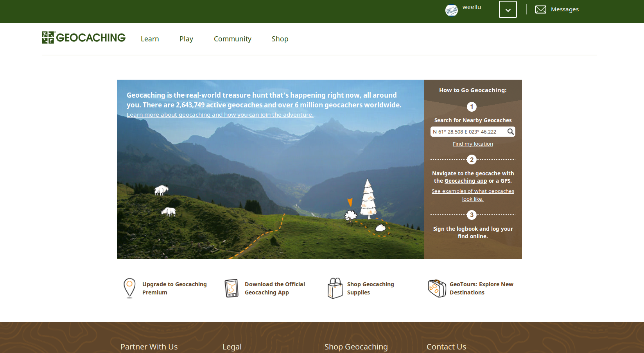
Task: Click the weellu username text
Action: pos(472,7)
